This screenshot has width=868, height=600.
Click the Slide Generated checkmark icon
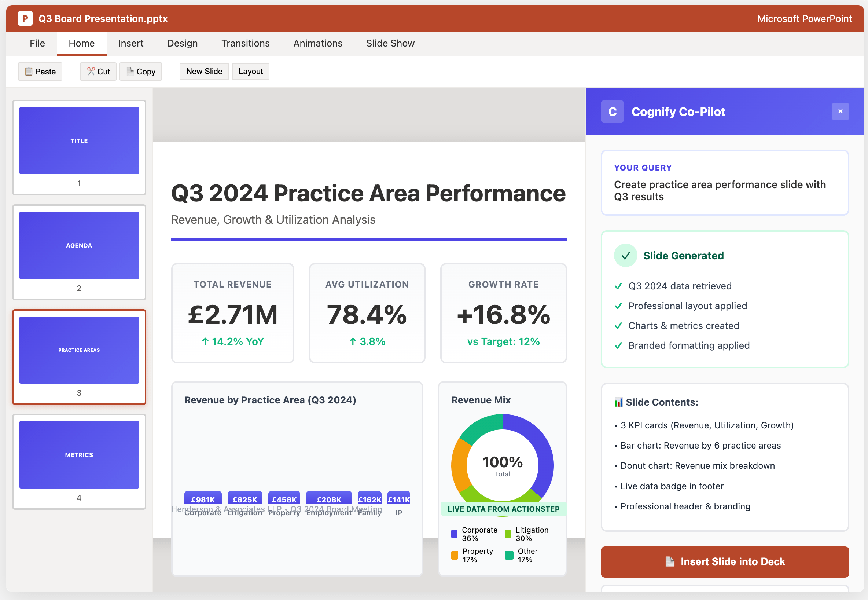click(625, 255)
